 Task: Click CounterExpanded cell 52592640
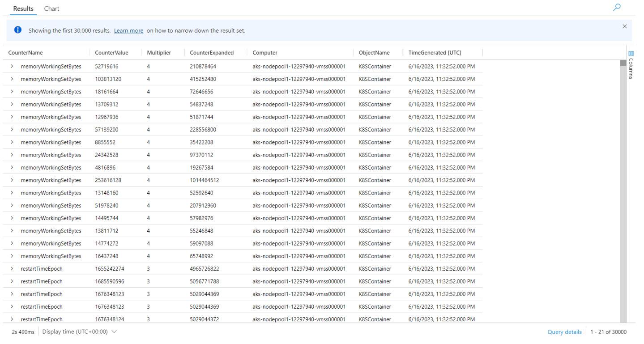[201, 193]
